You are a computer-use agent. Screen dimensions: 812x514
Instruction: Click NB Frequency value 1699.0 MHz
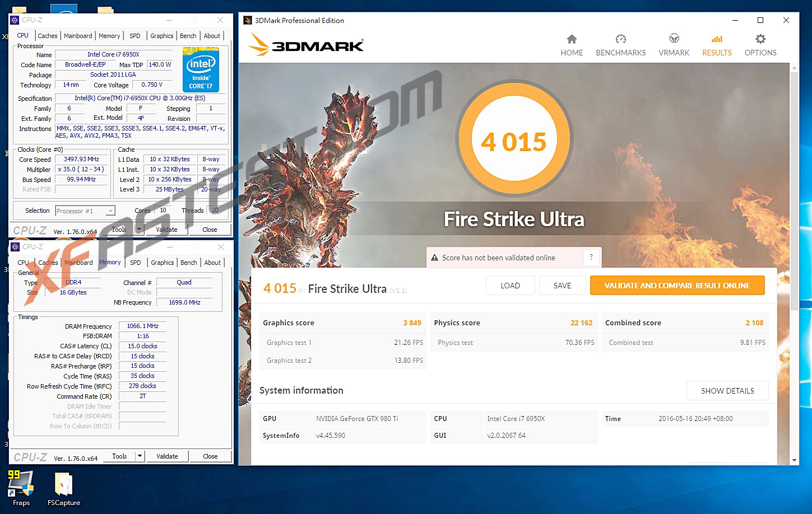pos(184,302)
